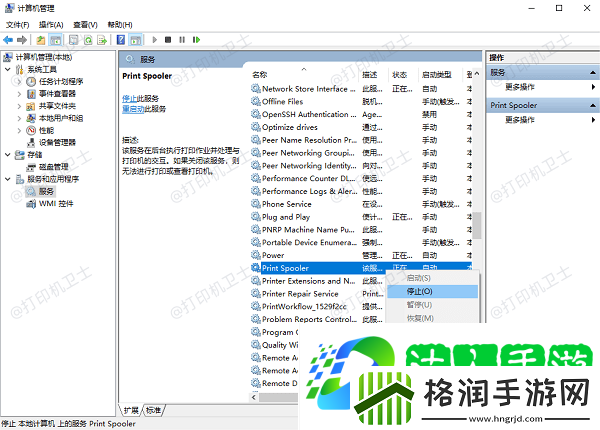Click the Forward arrow toolbar icon
The width and height of the screenshot is (600, 430).
(x=22, y=40)
